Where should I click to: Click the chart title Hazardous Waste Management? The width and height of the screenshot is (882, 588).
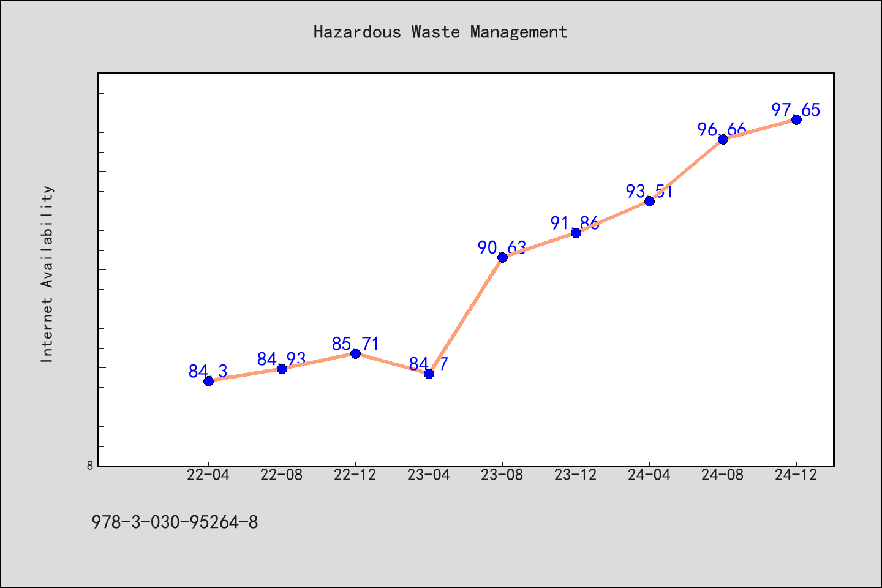click(x=440, y=32)
